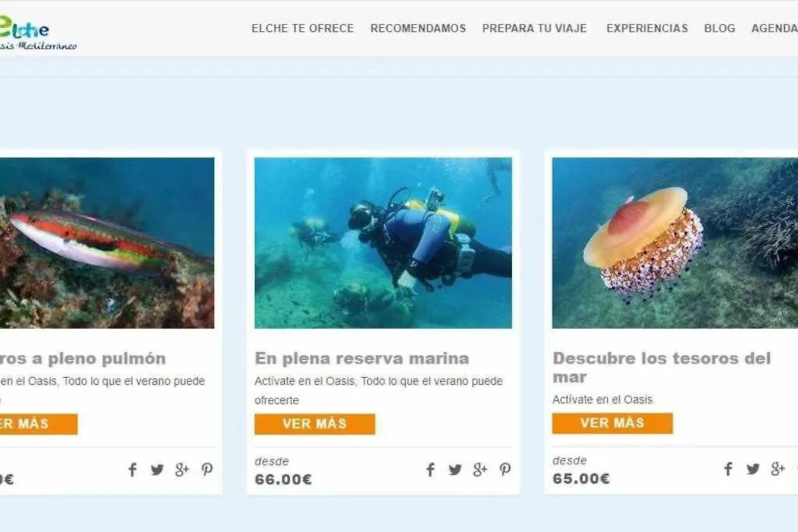Tweet 'En plena reserva marina' card
Viewport: 798px width, 532px height.
(x=455, y=470)
